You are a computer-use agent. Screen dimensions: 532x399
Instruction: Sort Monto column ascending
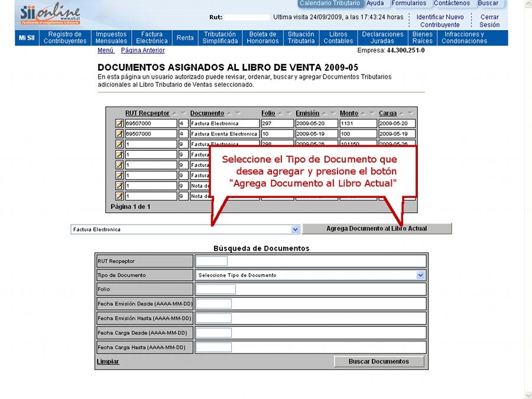(364, 113)
